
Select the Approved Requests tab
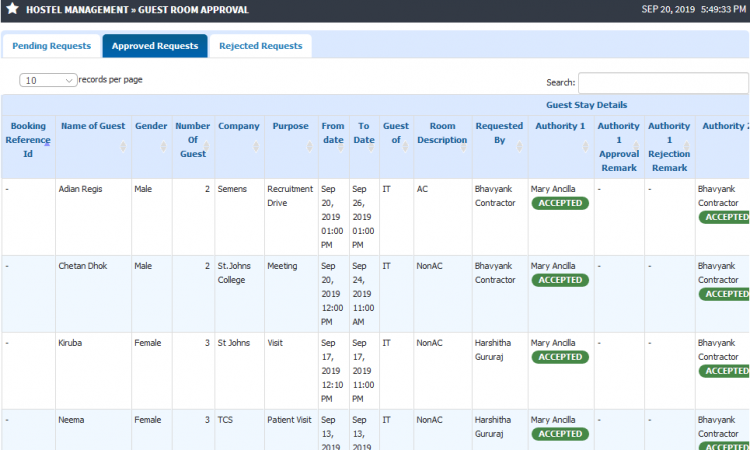[155, 46]
